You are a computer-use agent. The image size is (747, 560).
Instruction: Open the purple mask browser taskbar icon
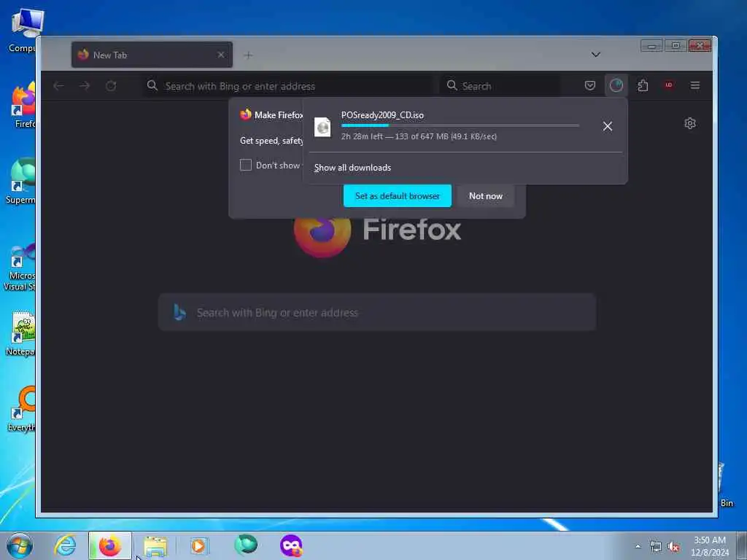click(291, 545)
